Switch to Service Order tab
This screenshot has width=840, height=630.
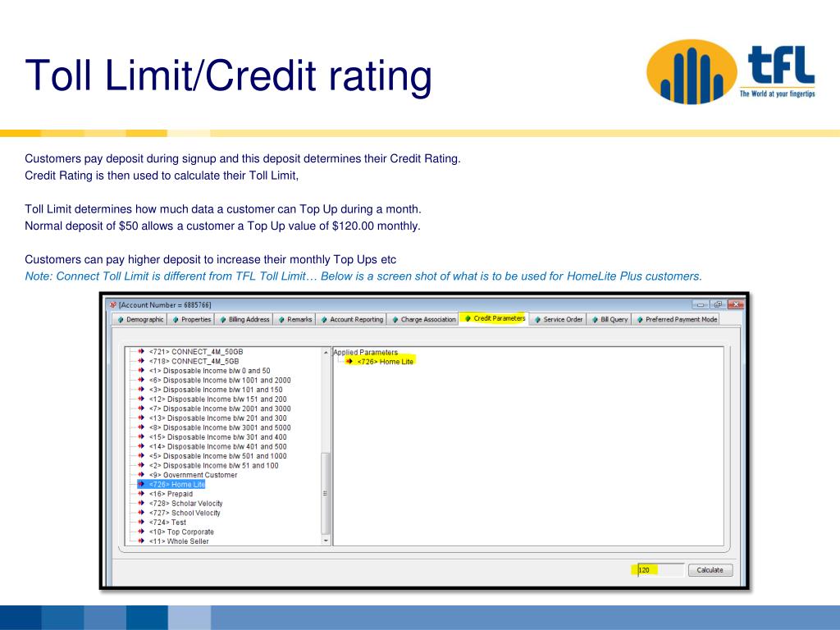(558, 319)
